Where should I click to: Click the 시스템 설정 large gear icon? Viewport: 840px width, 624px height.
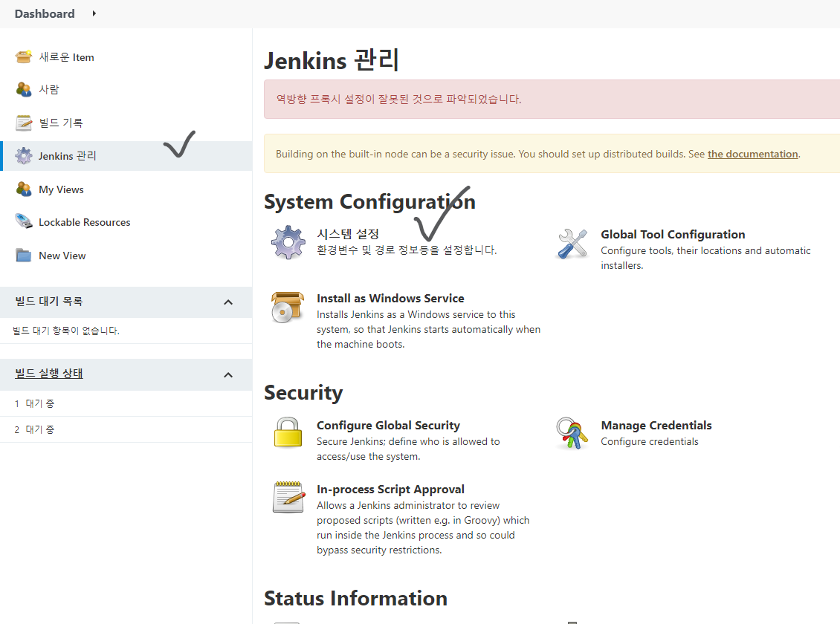point(288,242)
